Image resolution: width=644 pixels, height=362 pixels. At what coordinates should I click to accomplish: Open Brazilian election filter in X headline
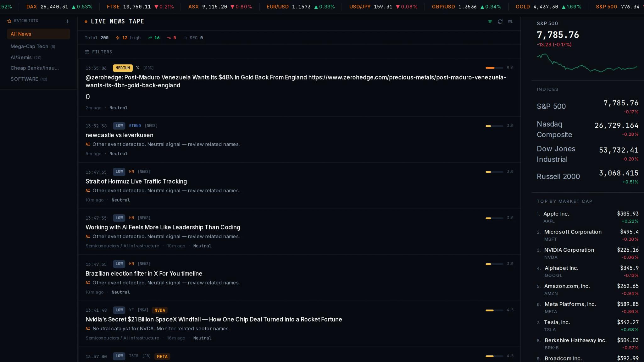[x=144, y=273]
